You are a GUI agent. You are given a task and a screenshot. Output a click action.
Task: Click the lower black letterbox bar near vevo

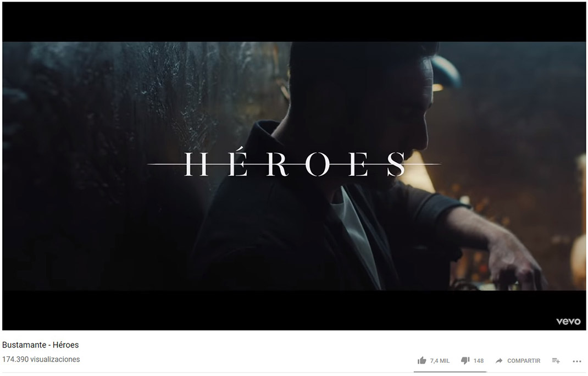pyautogui.click(x=294, y=311)
